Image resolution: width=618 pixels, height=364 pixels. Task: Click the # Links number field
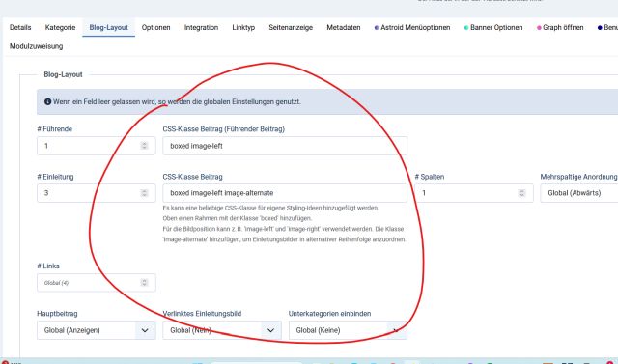pos(97,283)
